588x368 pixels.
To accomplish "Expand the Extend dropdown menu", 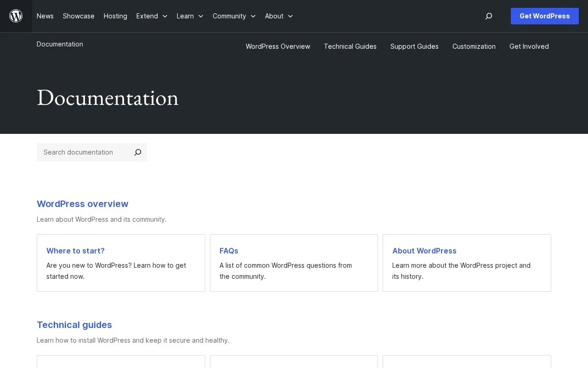I will (152, 16).
